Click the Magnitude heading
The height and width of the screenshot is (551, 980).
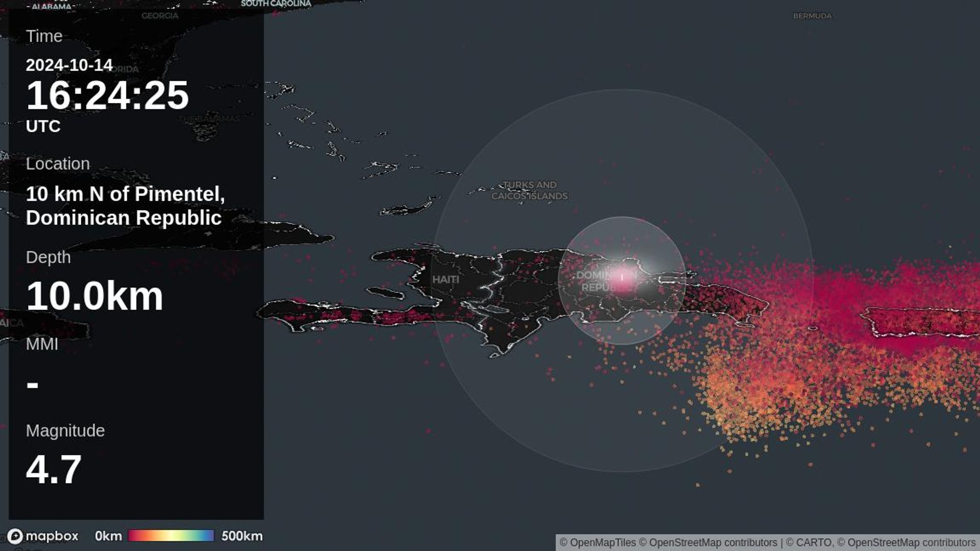point(65,431)
